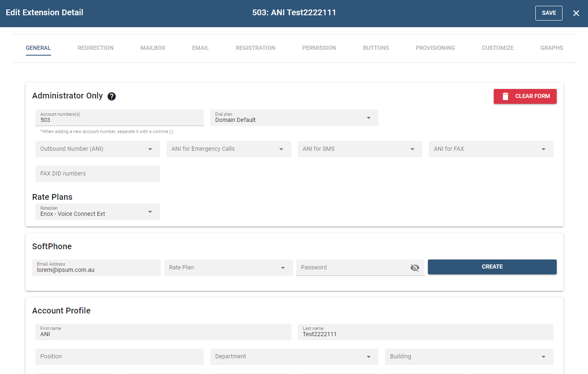
Task: Open ANI for Emergency Calls dropdown
Action: (x=228, y=149)
